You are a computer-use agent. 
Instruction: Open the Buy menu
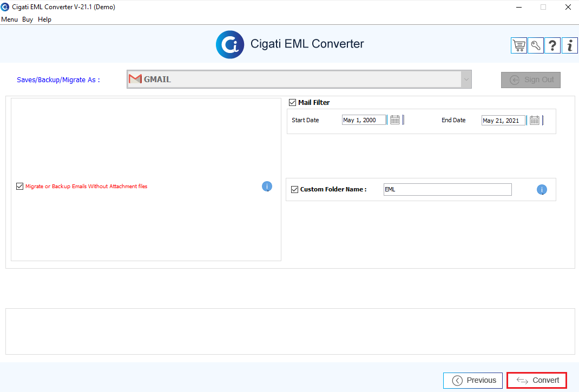28,19
